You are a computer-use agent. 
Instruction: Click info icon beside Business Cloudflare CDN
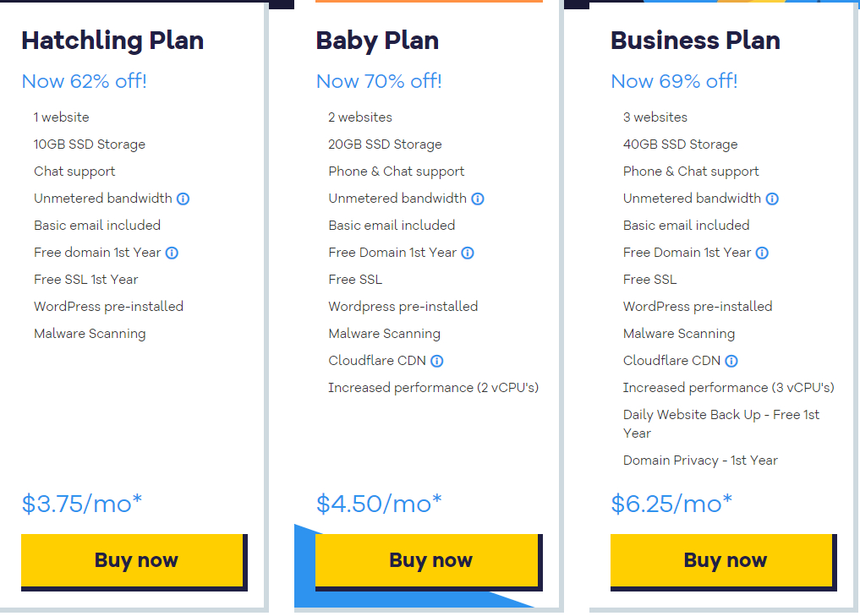point(731,361)
